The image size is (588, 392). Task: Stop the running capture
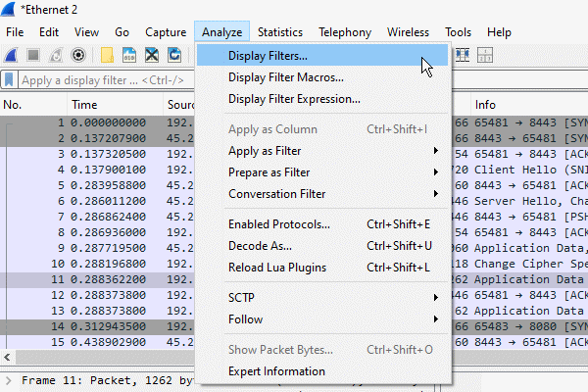(x=33, y=56)
